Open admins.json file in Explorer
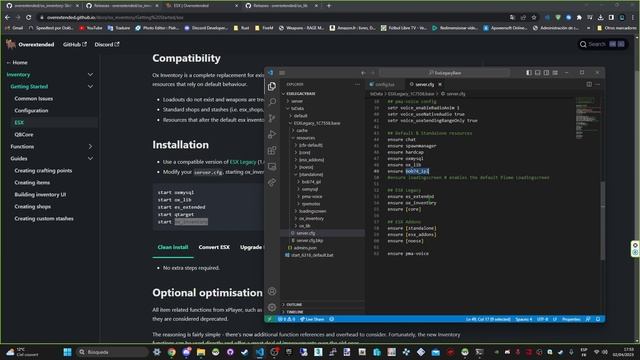The height and width of the screenshot is (360, 640). [x=305, y=248]
